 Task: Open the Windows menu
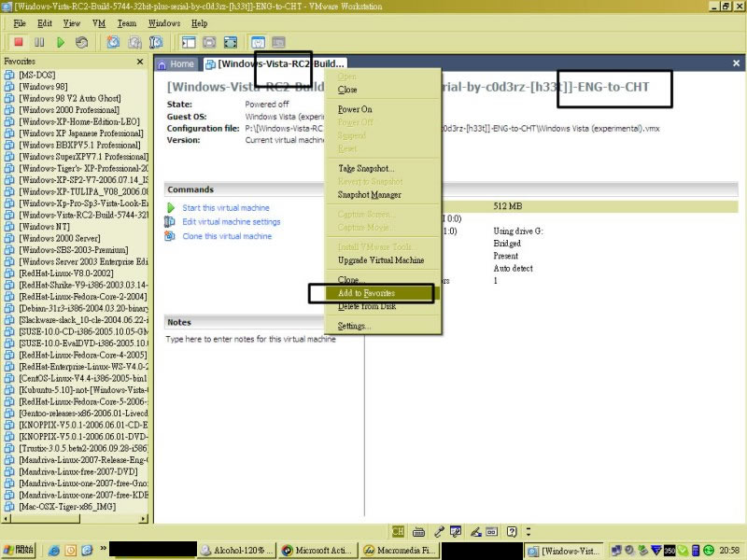164,23
